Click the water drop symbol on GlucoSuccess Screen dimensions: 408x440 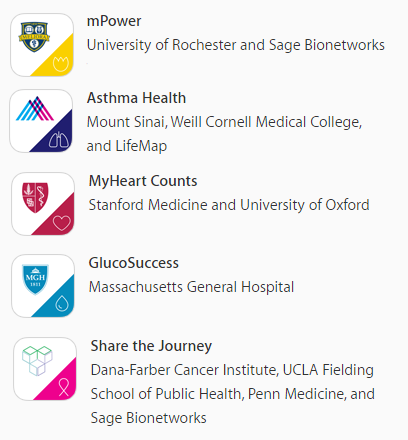click(62, 304)
